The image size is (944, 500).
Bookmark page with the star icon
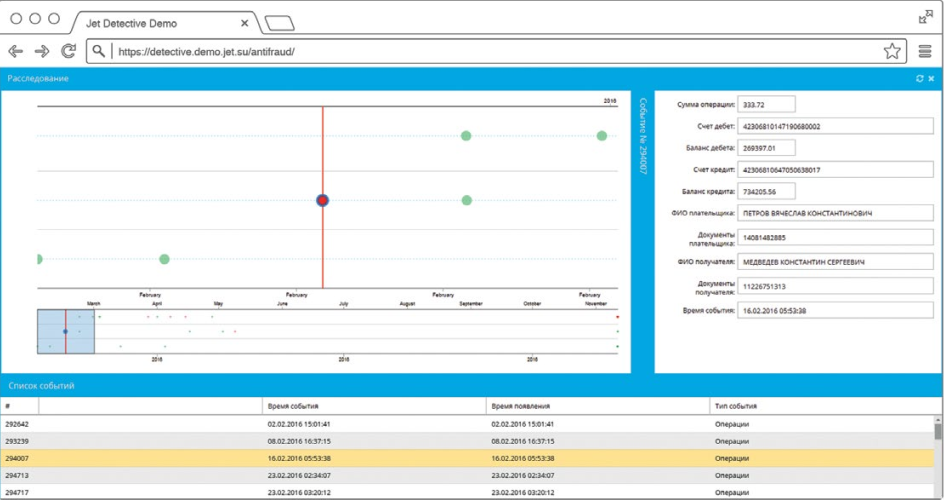pyautogui.click(x=892, y=51)
